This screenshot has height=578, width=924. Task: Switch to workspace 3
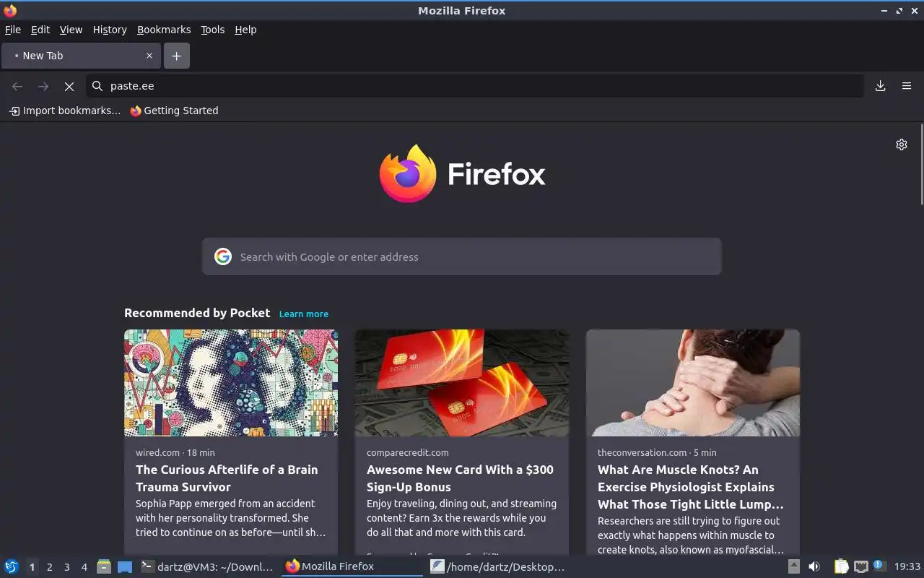(x=66, y=567)
